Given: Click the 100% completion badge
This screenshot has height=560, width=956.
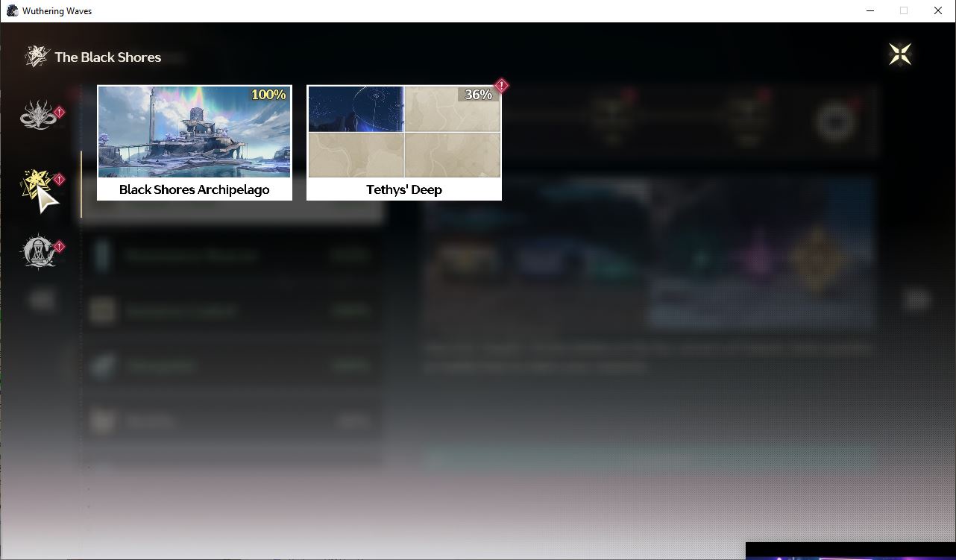Looking at the screenshot, I should tap(268, 95).
